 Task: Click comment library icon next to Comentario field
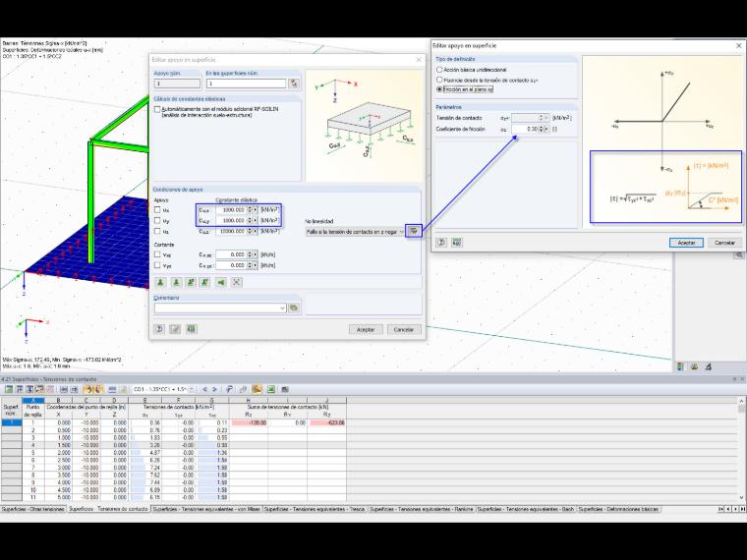tap(294, 308)
